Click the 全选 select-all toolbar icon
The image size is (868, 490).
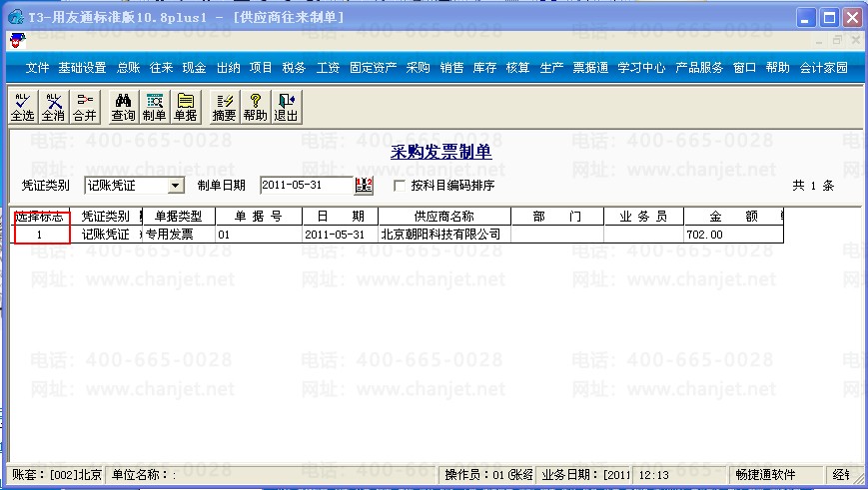click(x=23, y=107)
